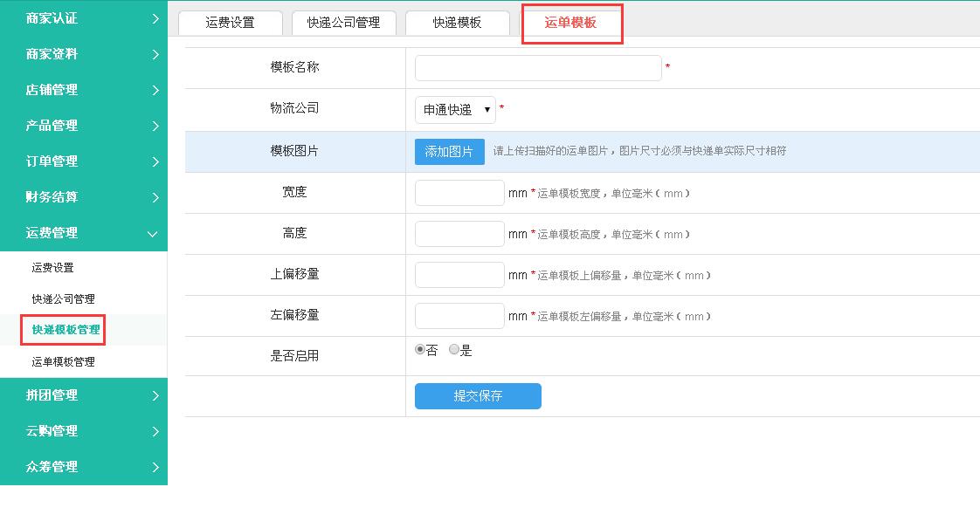Focus the 宽度 input box
Screen dimensions: 980x528
point(459,193)
